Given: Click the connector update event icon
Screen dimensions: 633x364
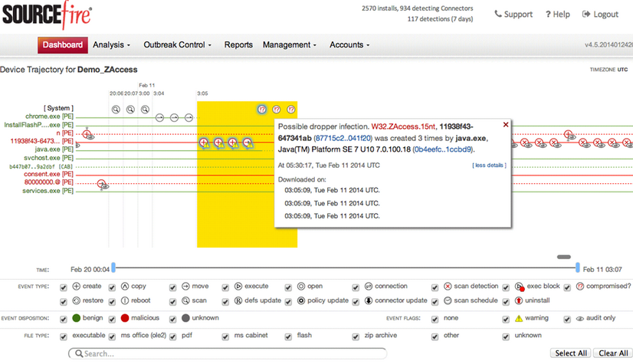Looking at the screenshot, I should tap(369, 300).
